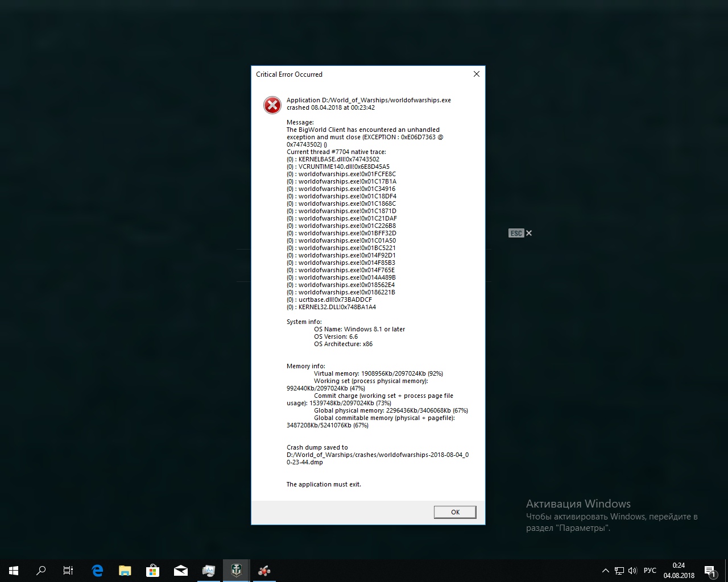Viewport: 728px width, 582px height.
Task: Click the 'OS Architecture: x86' line
Action: 344,344
